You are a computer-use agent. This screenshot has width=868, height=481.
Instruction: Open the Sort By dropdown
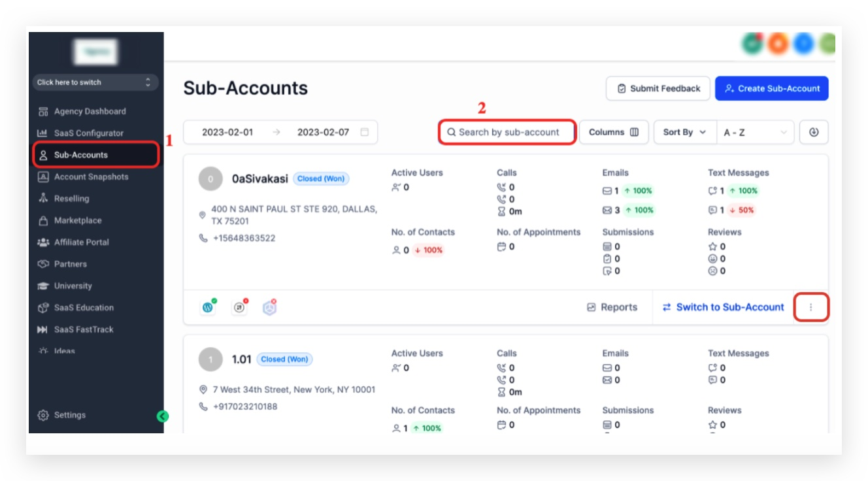tap(685, 132)
